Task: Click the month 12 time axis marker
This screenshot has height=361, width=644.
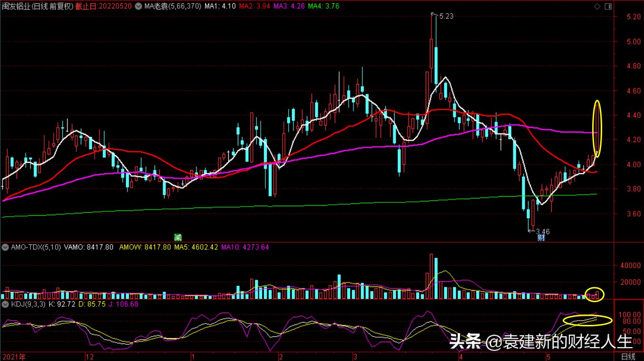Action: (x=89, y=356)
